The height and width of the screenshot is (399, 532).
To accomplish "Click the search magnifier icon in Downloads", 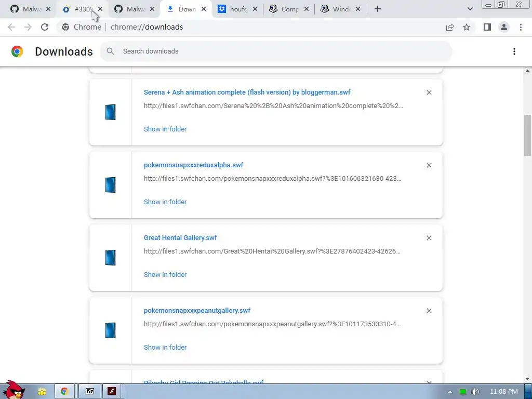I will [110, 51].
